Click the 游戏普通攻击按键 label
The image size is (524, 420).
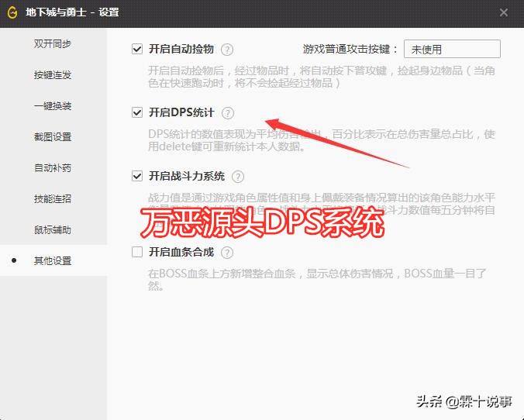click(350, 49)
